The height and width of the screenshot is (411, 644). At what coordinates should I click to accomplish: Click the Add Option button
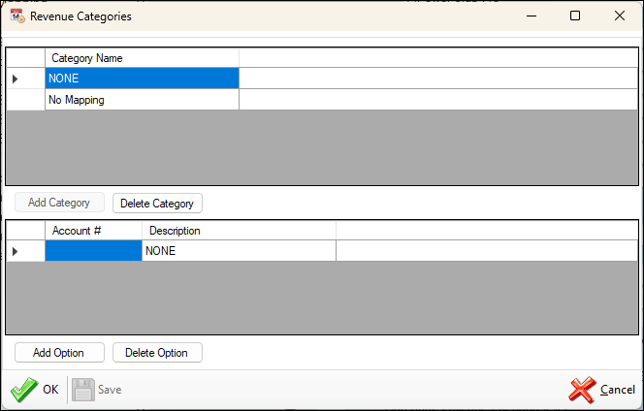[x=60, y=353]
